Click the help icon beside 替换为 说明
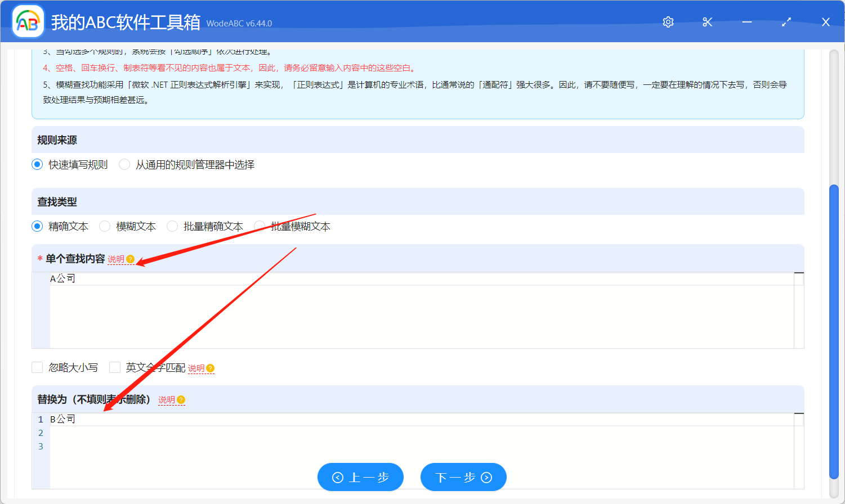845x504 pixels. (180, 400)
